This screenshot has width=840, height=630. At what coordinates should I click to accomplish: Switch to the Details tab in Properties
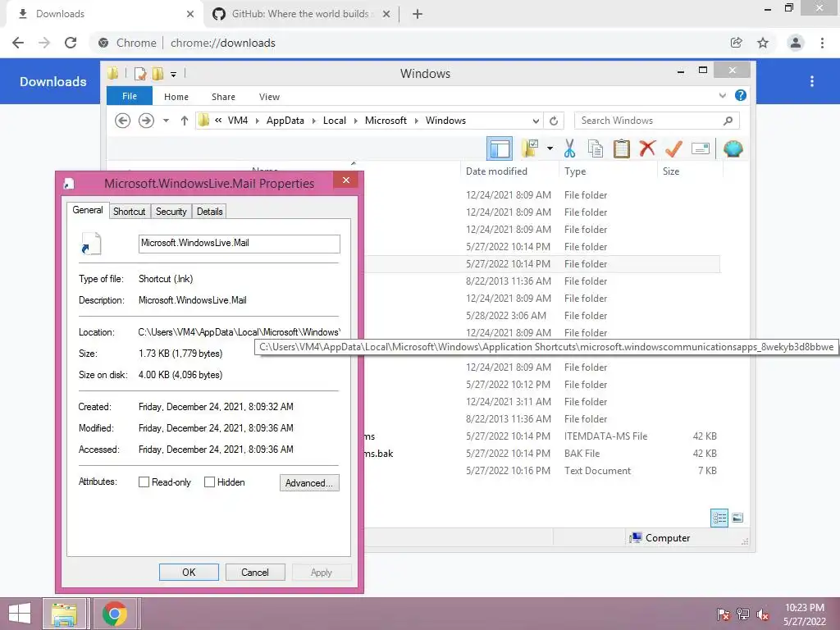(209, 212)
